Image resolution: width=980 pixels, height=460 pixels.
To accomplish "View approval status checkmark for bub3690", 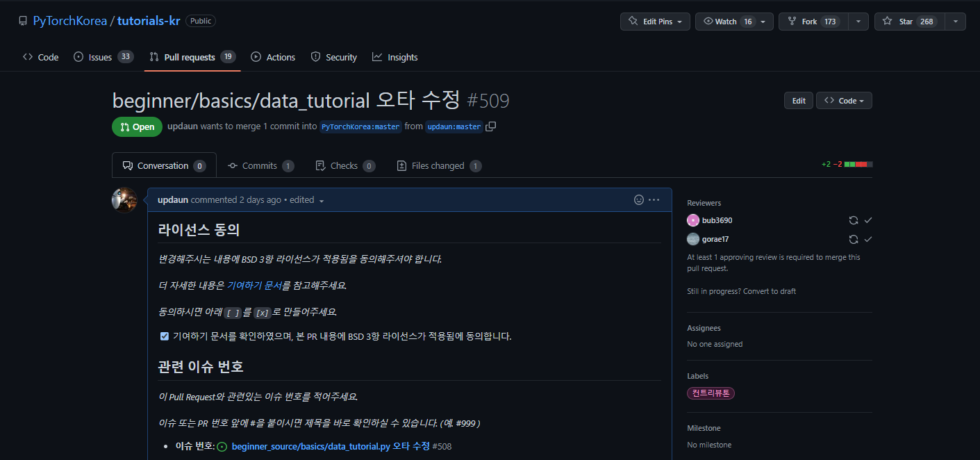I will (868, 220).
